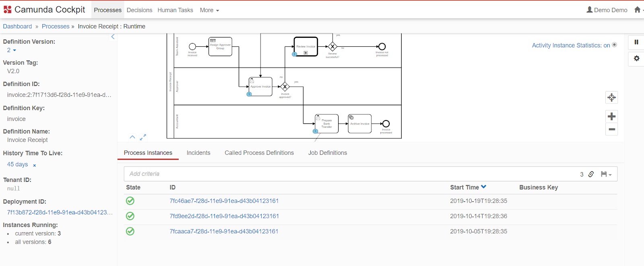
Task: Zoom in the diagram with plus button
Action: click(x=611, y=116)
